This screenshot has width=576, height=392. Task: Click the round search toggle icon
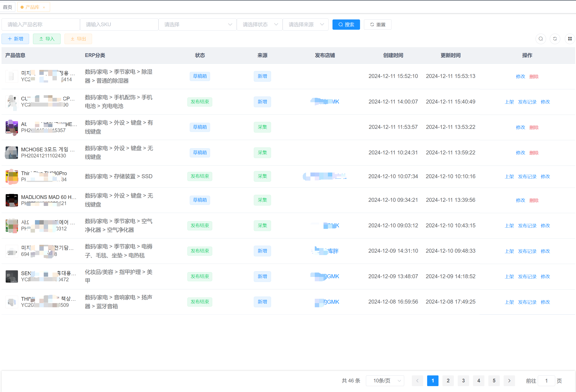coord(541,39)
